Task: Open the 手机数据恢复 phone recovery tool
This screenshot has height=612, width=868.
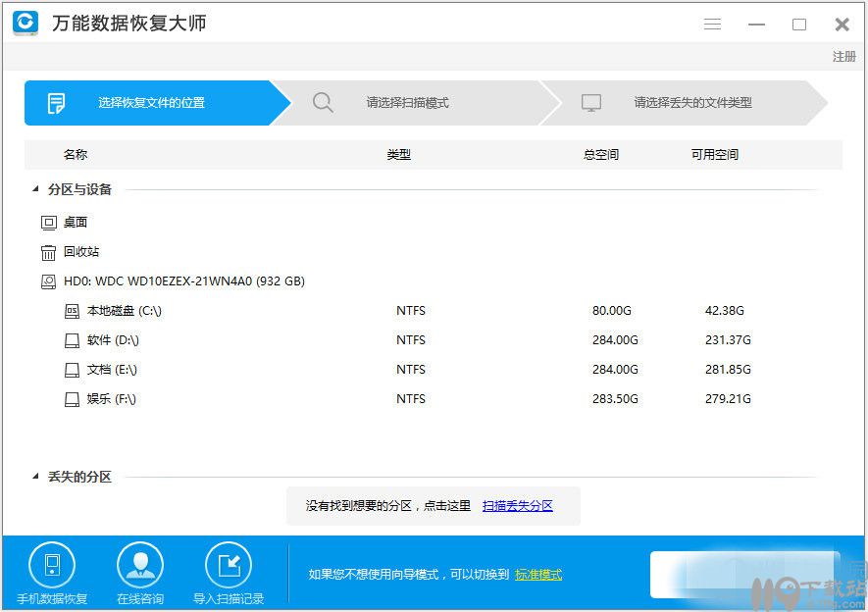Action: pos(52,572)
